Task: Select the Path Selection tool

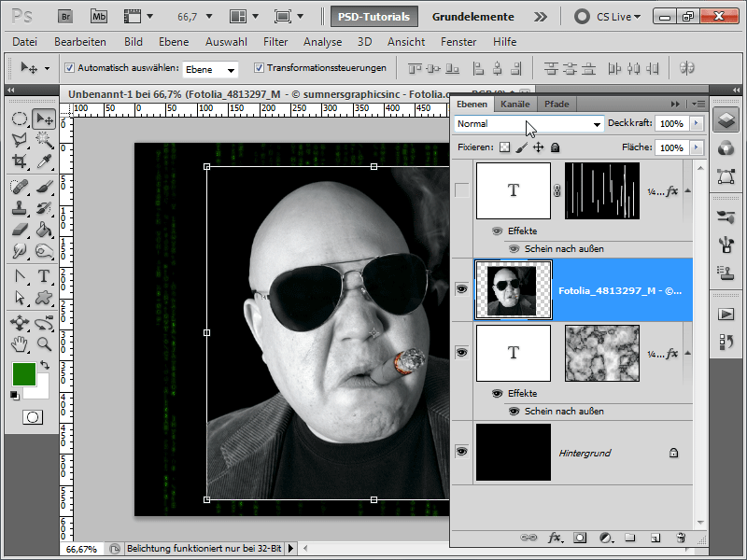Action: [19, 297]
